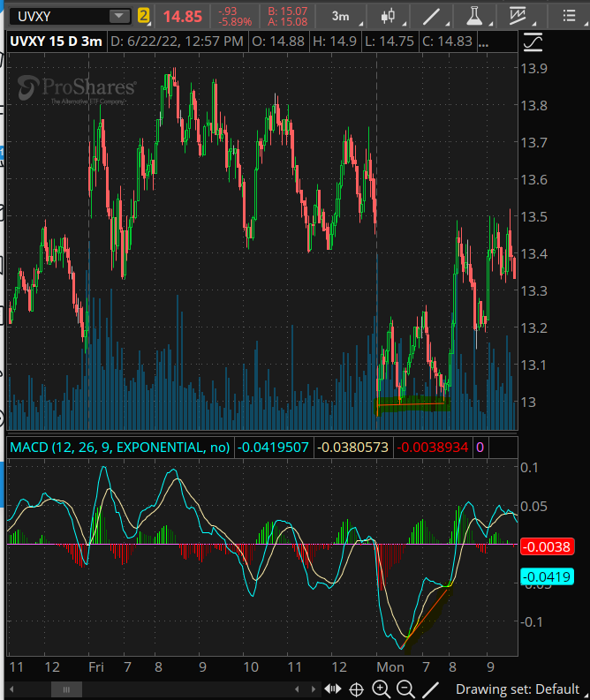
Task: Click the D: 6/22/22, 12:57 PM date field
Action: [x=177, y=41]
